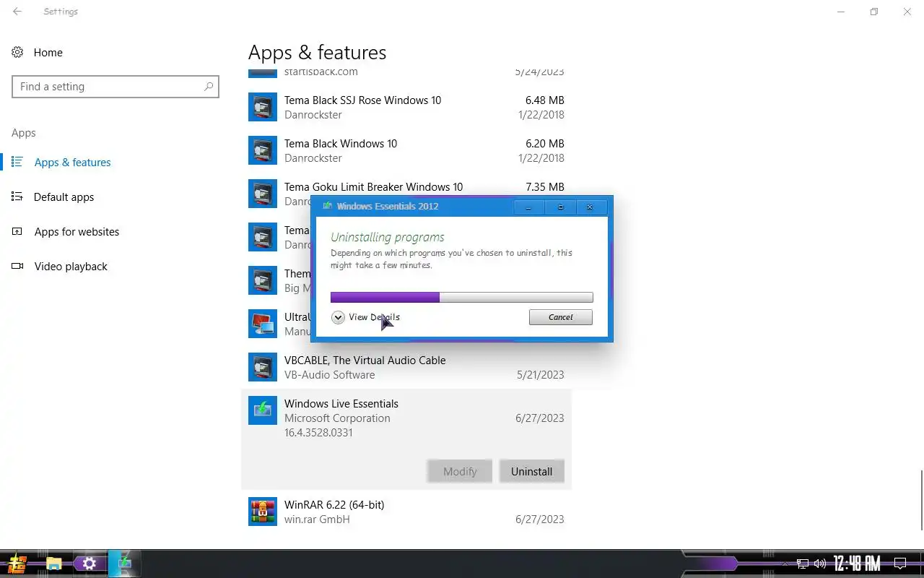
Task: Click the volume speaker tray icon
Action: pos(820,564)
